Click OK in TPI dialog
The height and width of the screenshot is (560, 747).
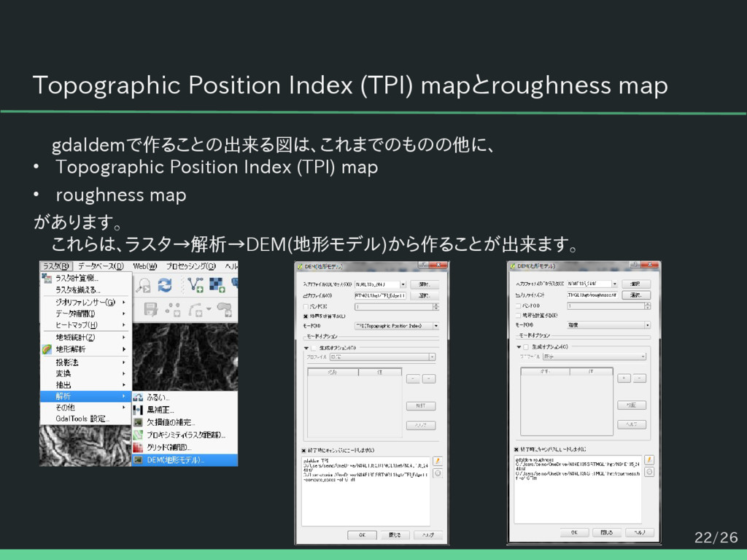(x=362, y=534)
